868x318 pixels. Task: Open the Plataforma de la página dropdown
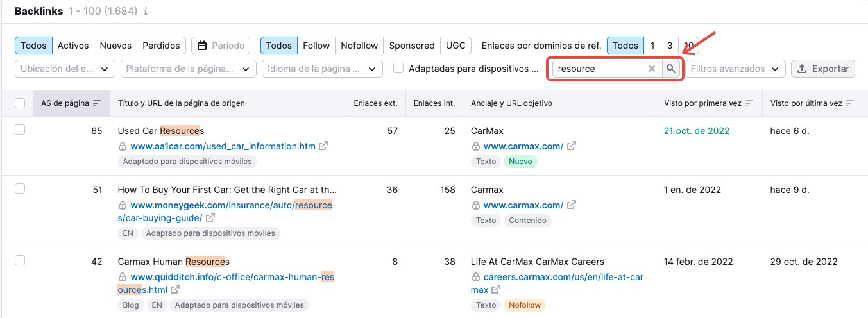tap(189, 69)
